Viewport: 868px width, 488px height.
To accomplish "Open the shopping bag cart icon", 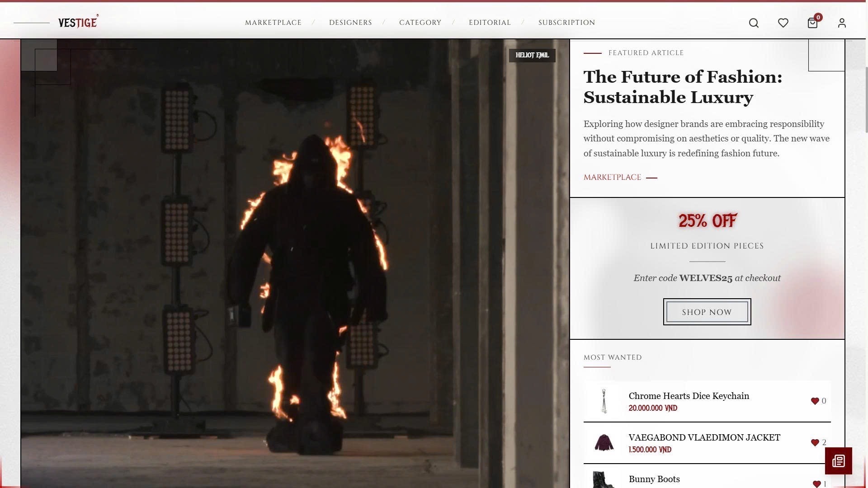I will tap(812, 23).
